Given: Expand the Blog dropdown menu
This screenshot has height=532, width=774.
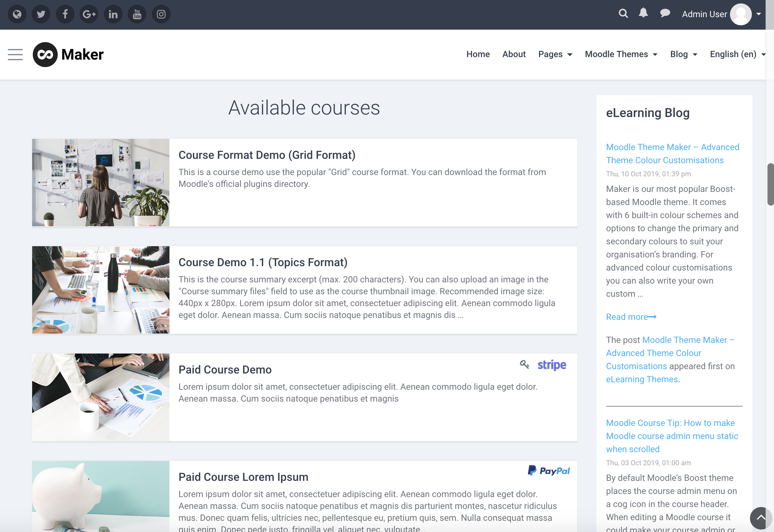Looking at the screenshot, I should pos(683,54).
